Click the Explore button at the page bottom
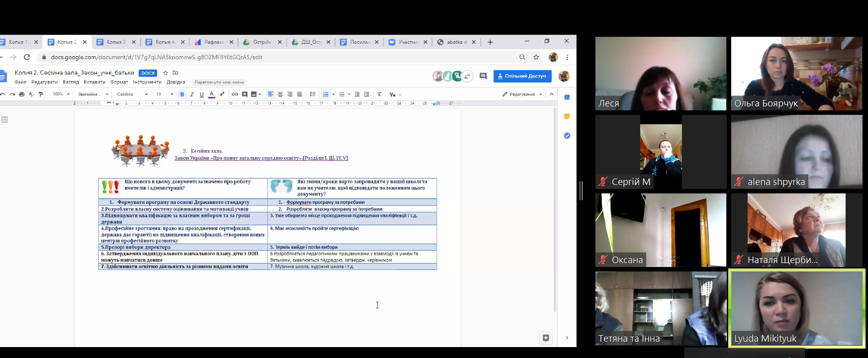Screen dimensions: 868x358 tap(546, 338)
